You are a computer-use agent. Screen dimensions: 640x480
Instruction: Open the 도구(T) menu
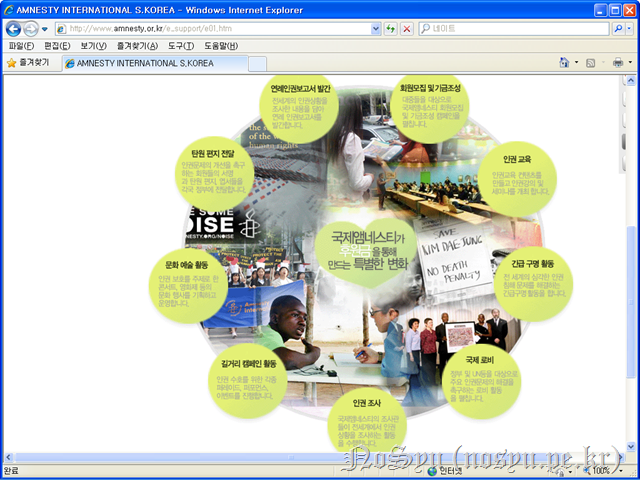(x=180, y=46)
